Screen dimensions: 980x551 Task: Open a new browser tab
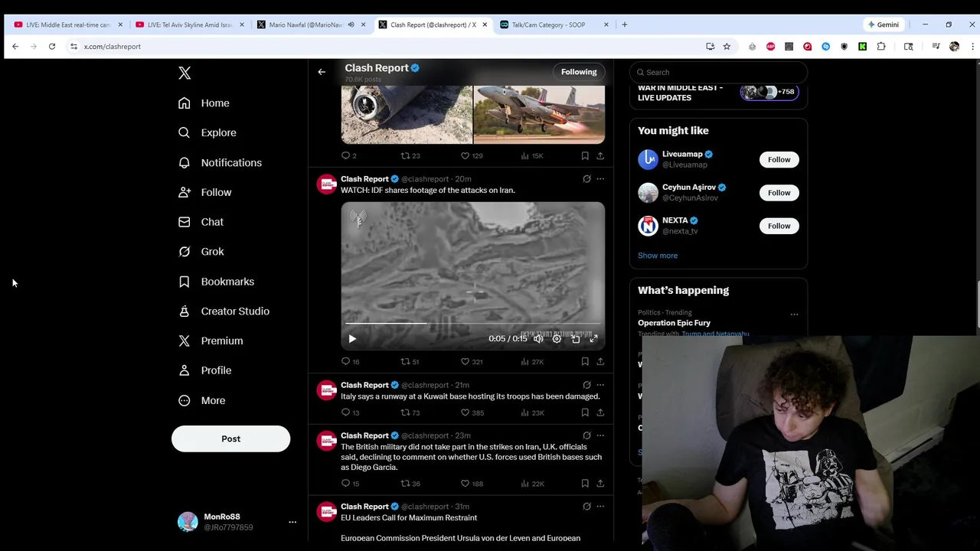click(624, 24)
